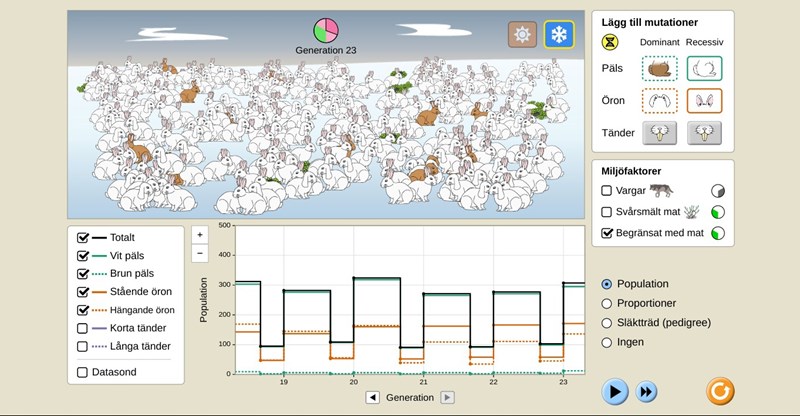Switch to the equator sun environment
The height and width of the screenshot is (416, 800).
(522, 34)
